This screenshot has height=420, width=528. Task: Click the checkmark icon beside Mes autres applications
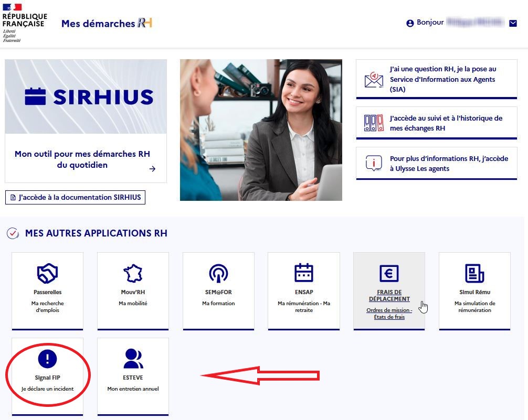coord(13,233)
